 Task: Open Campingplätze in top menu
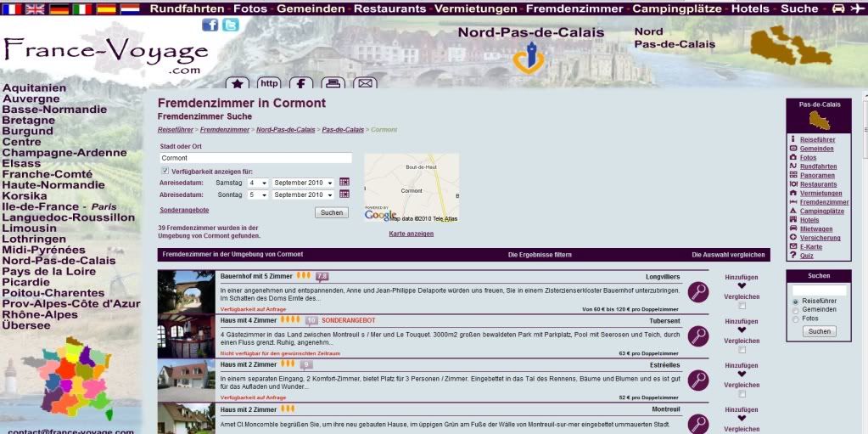click(x=677, y=8)
